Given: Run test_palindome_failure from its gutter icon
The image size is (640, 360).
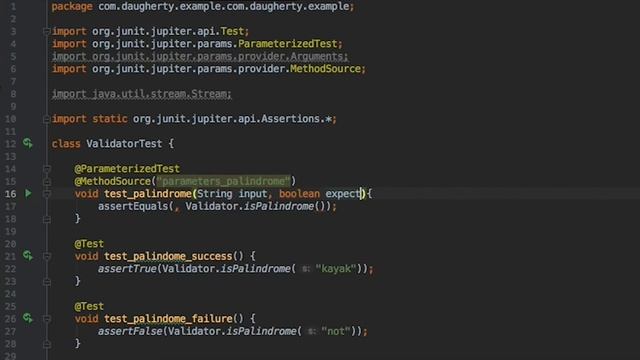Looking at the screenshot, I should 27,318.
